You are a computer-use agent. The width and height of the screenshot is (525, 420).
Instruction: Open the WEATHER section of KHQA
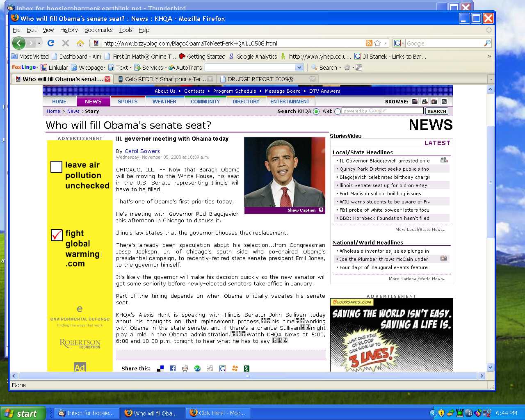click(x=164, y=102)
